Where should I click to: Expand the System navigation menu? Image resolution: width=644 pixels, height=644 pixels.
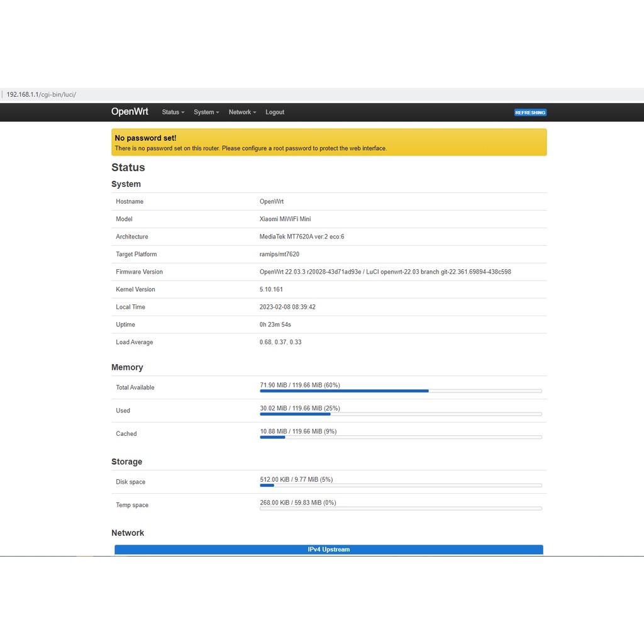[x=206, y=112]
